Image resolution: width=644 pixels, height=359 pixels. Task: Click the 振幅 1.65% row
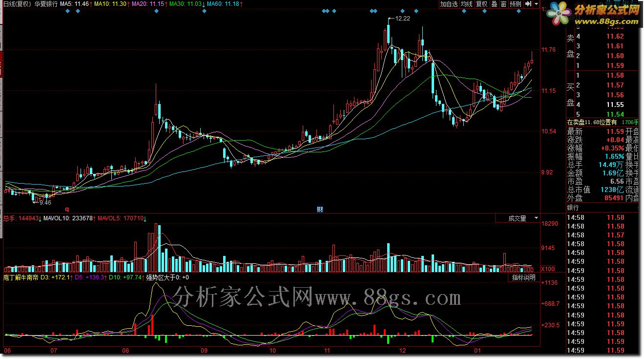596,156
